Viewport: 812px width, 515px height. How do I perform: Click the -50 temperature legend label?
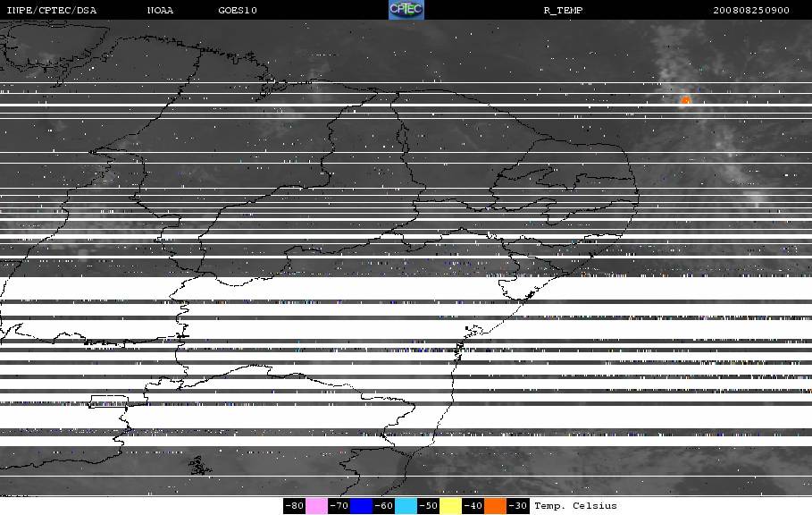coord(428,506)
